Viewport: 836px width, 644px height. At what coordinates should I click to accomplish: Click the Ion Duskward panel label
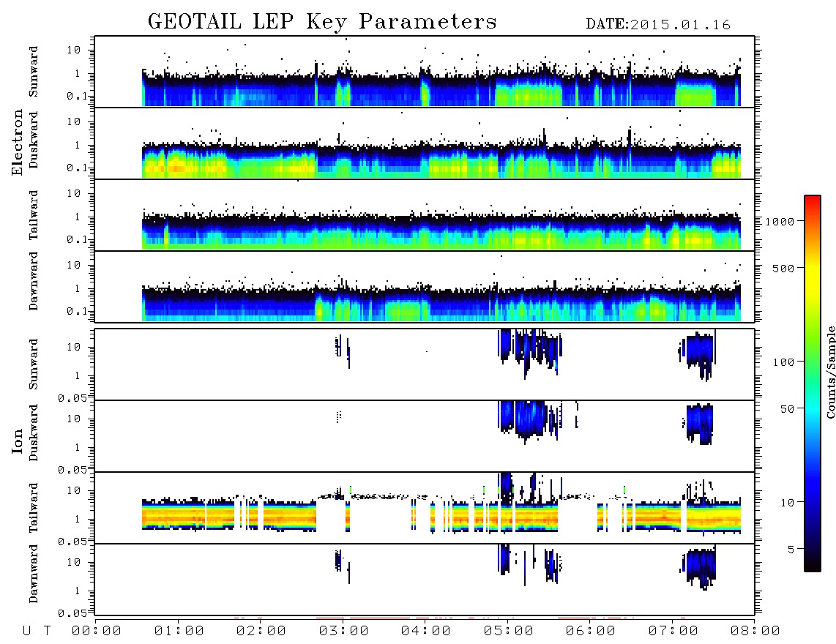click(33, 433)
